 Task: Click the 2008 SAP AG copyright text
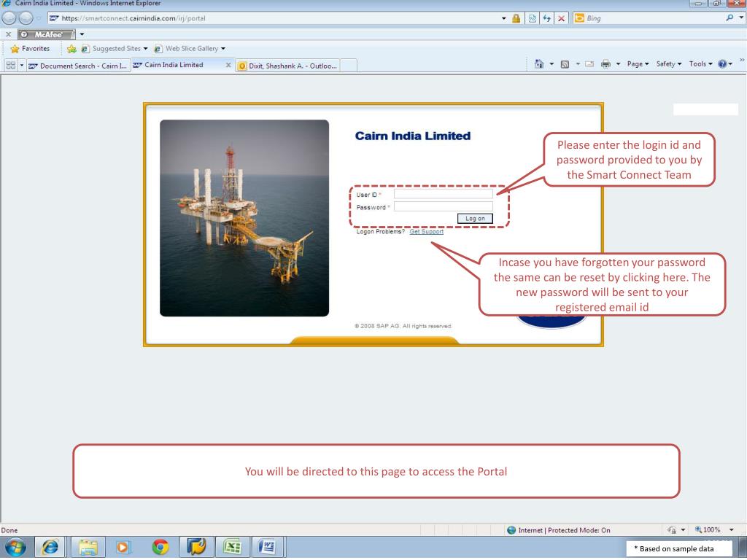click(403, 326)
